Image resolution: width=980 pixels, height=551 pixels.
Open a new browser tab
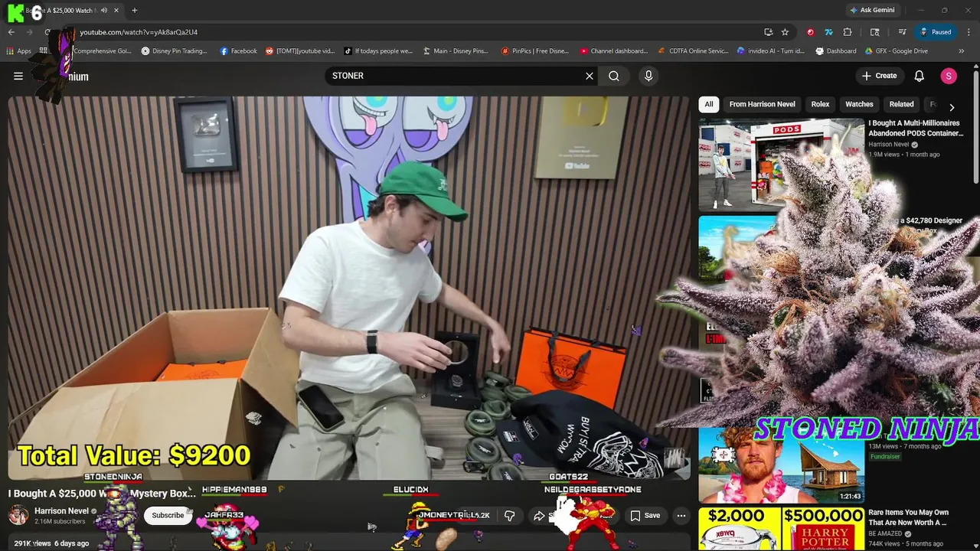click(134, 10)
